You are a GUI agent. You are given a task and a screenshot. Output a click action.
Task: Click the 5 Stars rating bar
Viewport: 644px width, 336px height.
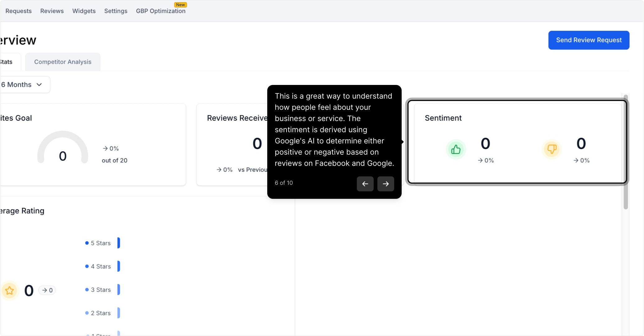(x=119, y=243)
